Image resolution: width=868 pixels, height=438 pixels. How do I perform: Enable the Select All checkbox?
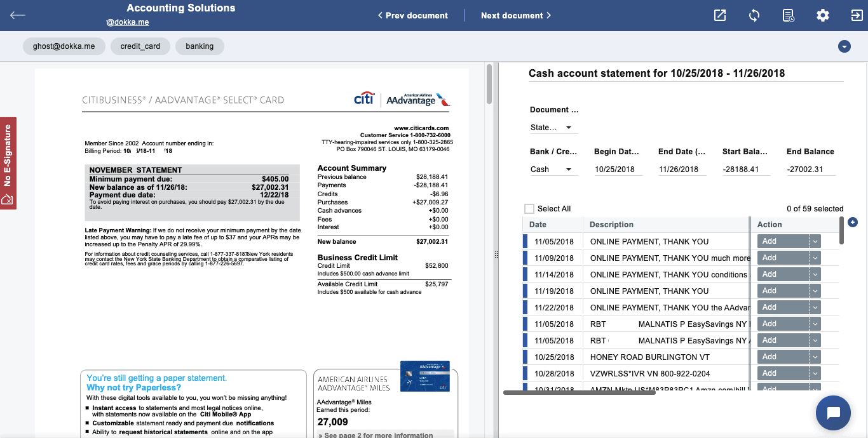click(528, 208)
